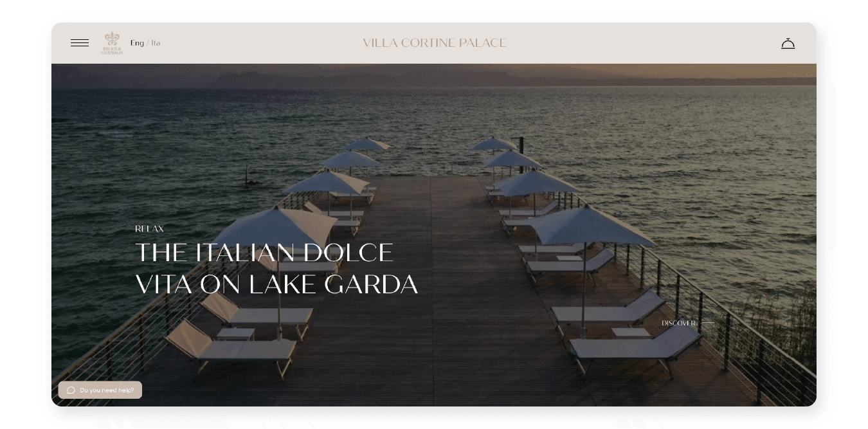868x429 pixels.
Task: Click the Relais & Chateaux text under the emblem
Action: point(112,51)
